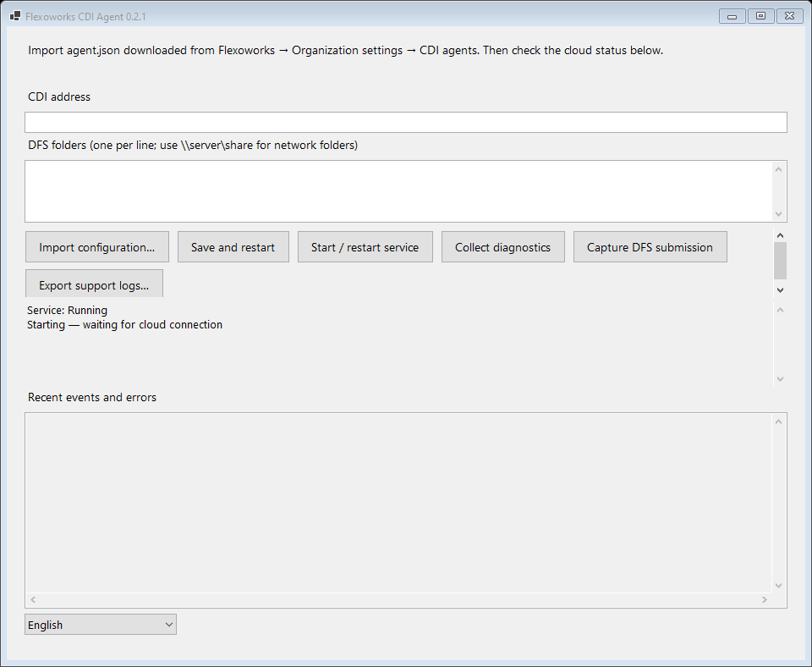The height and width of the screenshot is (667, 812).
Task: Click down arrow of status area scrollbar
Action: [x=780, y=379]
